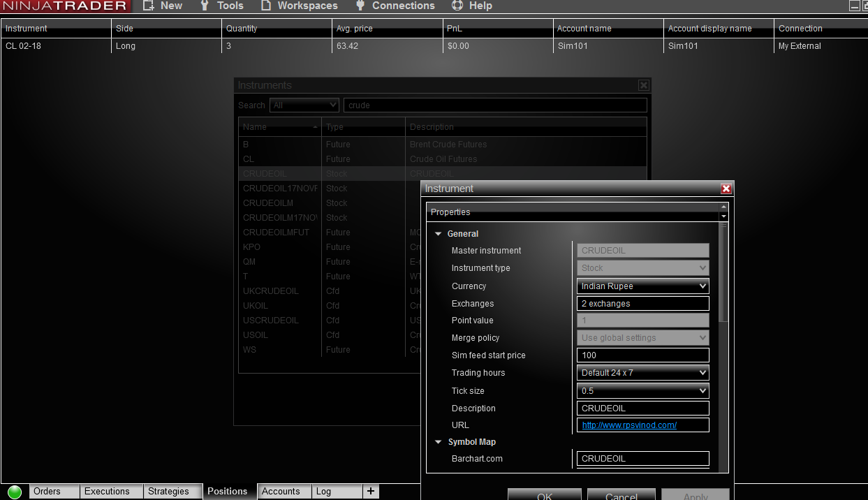Click the Workspaces page icon
Image resolution: width=868 pixels, height=500 pixels.
pos(266,6)
